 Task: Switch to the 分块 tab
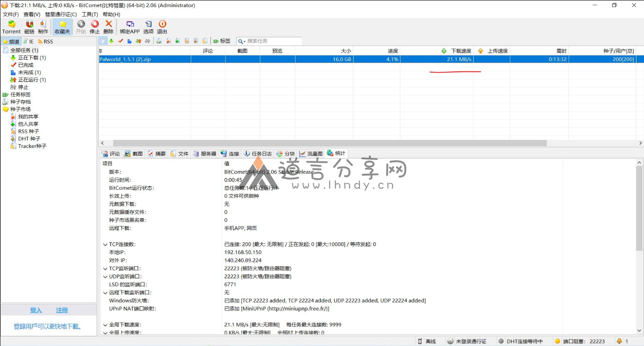tap(285, 154)
